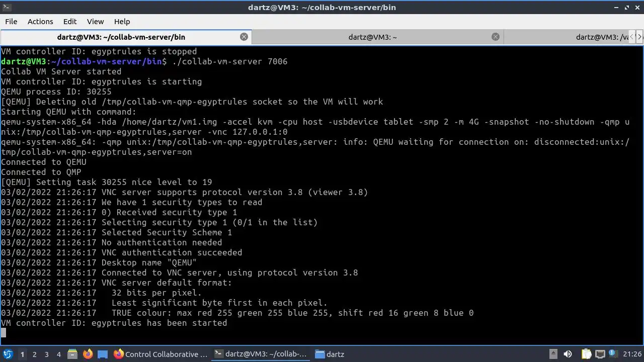Image resolution: width=644 pixels, height=362 pixels.
Task: Click the 'Least significant byte first' line
Action: click(x=165, y=303)
